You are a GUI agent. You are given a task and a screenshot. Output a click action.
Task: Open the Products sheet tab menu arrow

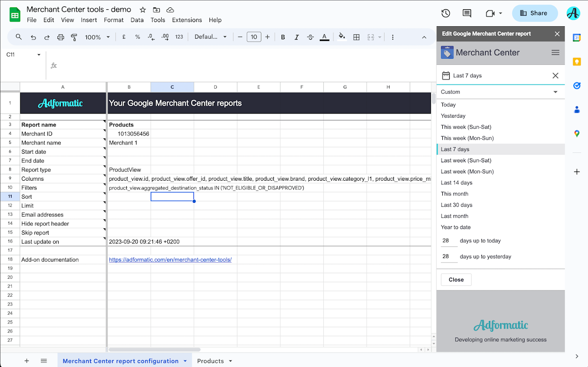click(230, 361)
